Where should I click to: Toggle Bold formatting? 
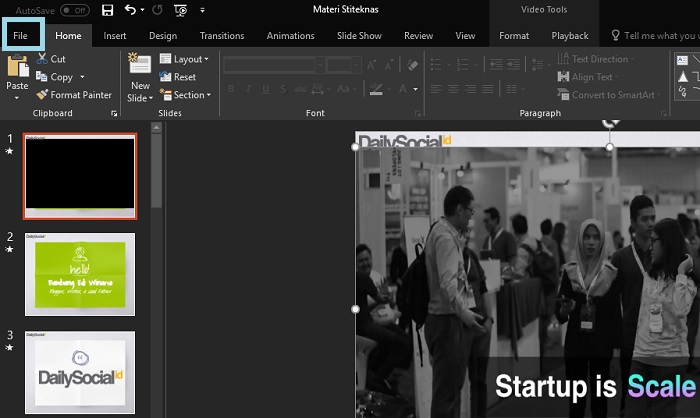coord(231,88)
